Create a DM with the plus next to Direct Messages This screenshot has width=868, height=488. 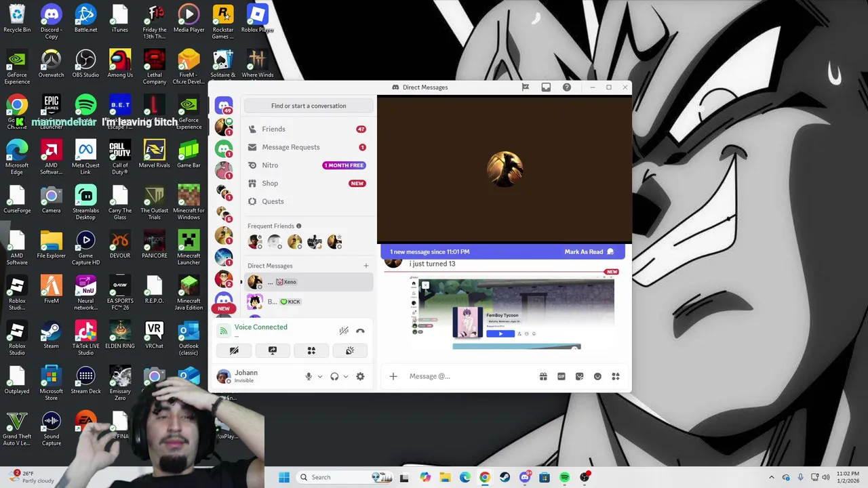366,266
